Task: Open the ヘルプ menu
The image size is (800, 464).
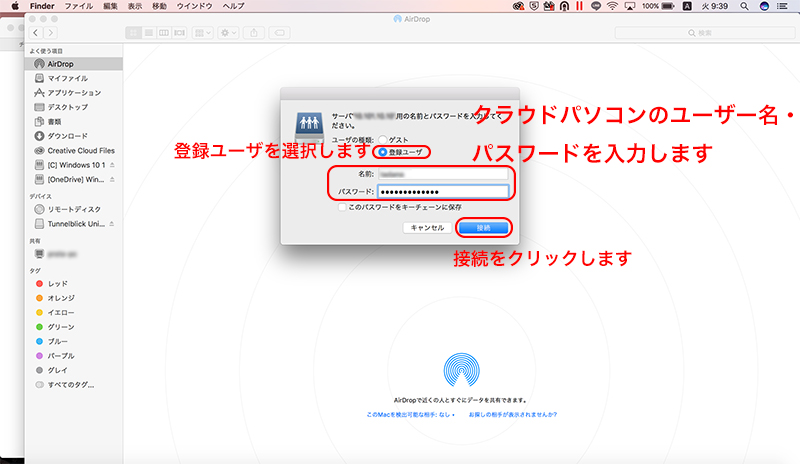Action: pyautogui.click(x=233, y=6)
